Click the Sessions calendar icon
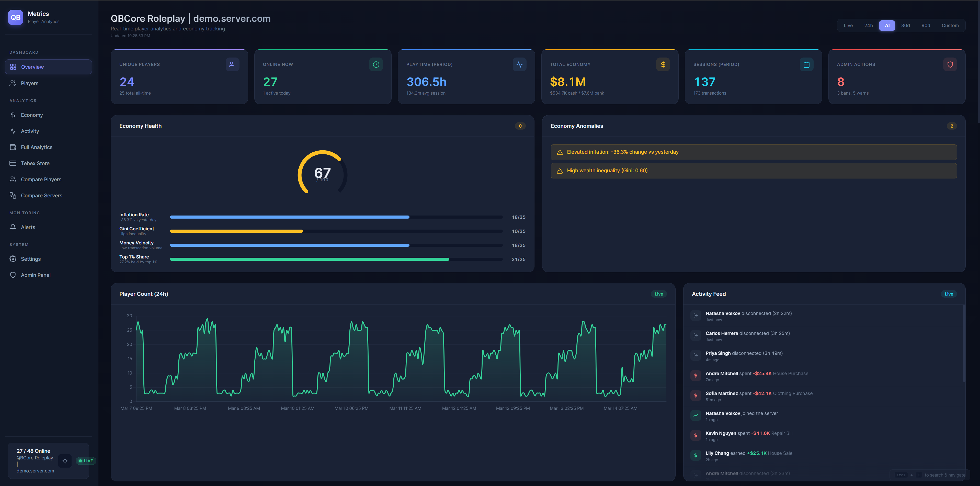This screenshot has height=486, width=980. pos(806,64)
